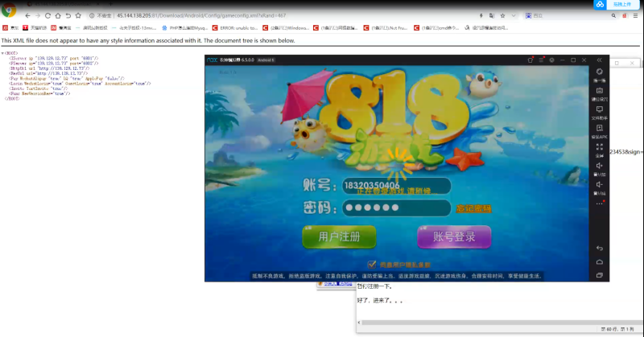644x337 pixels.
Task: Click the horizontal scrollbar in text window
Action: pyautogui.click(x=500, y=323)
